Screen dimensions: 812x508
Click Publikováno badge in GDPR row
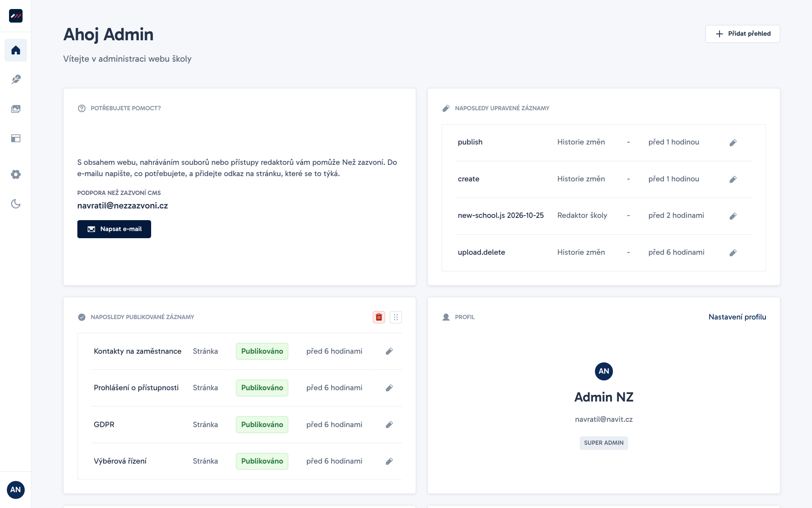tap(262, 424)
